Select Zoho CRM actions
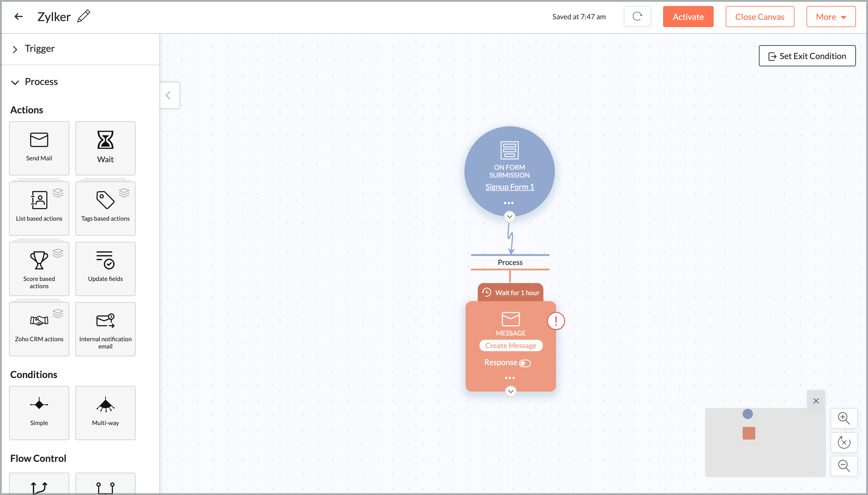The image size is (868, 495). [x=39, y=328]
